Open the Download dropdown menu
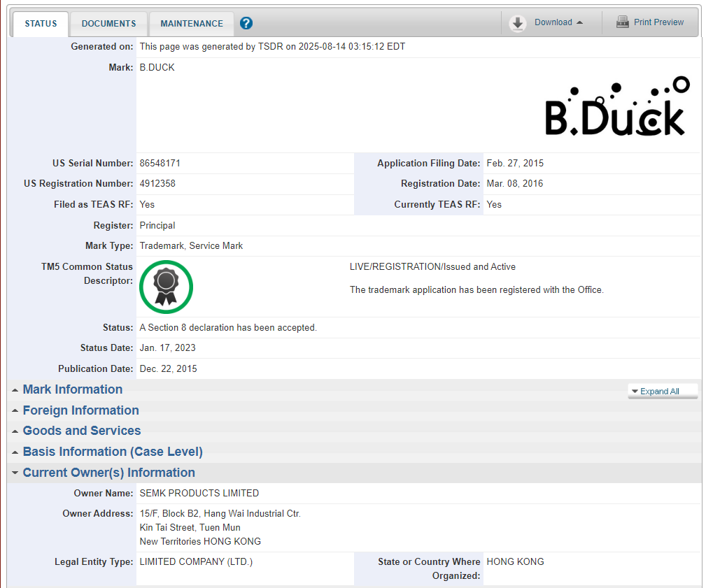This screenshot has height=588, width=706. tap(558, 22)
